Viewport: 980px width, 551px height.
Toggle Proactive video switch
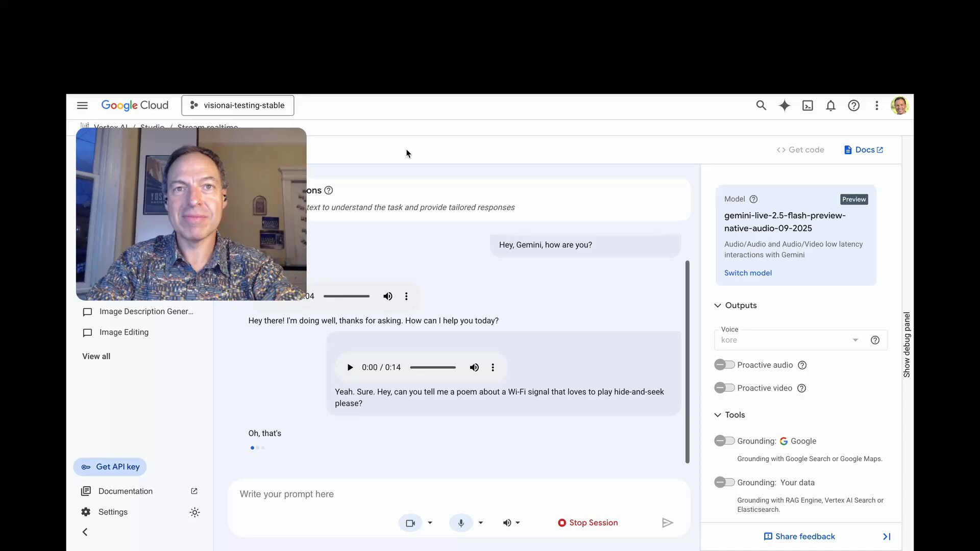point(724,388)
